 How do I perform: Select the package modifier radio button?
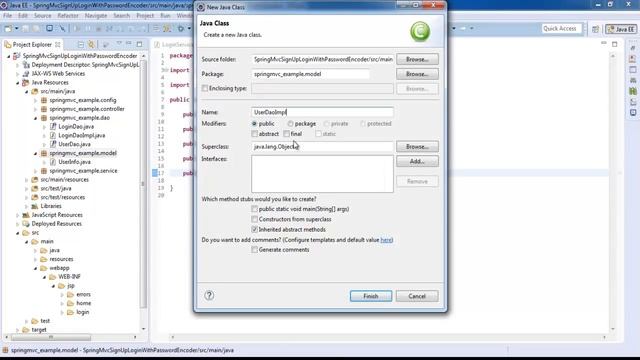(x=290, y=124)
